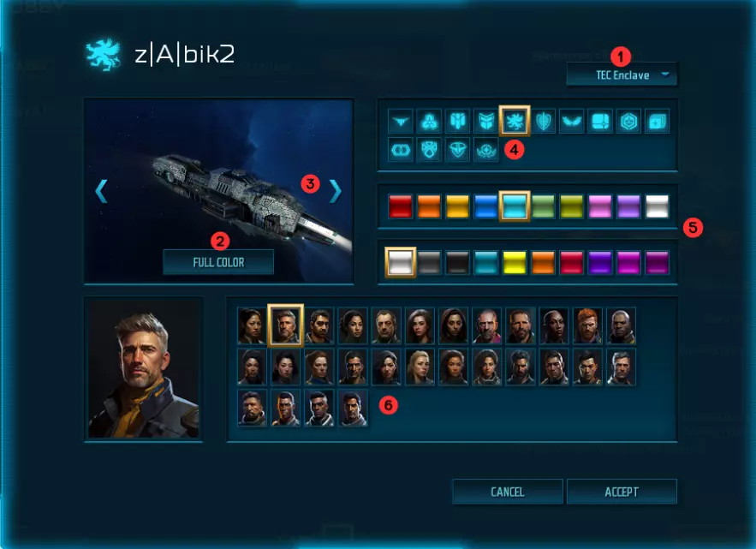Select the first portrait in top row
Screen dimensions: 756x549
coord(252,325)
